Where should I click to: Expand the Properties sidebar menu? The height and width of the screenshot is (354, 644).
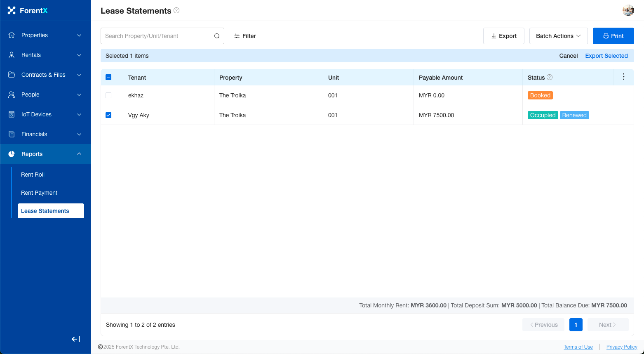[45, 35]
